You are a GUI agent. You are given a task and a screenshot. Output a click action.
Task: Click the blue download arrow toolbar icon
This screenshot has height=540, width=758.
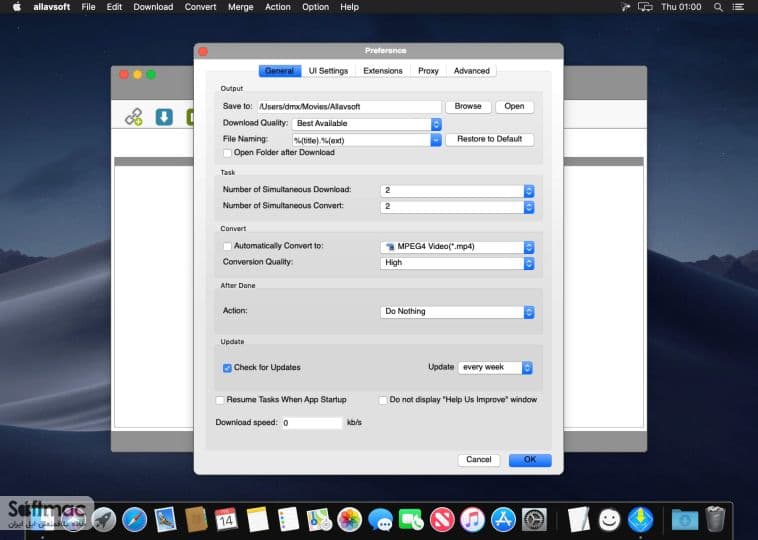pos(164,117)
